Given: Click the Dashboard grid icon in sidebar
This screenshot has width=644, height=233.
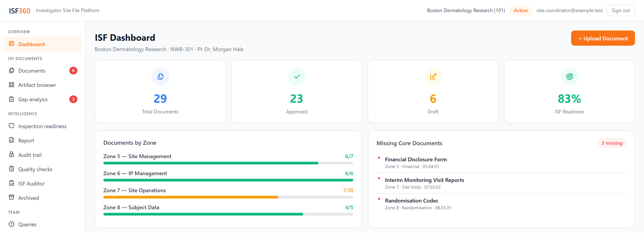Looking at the screenshot, I should (x=11, y=44).
